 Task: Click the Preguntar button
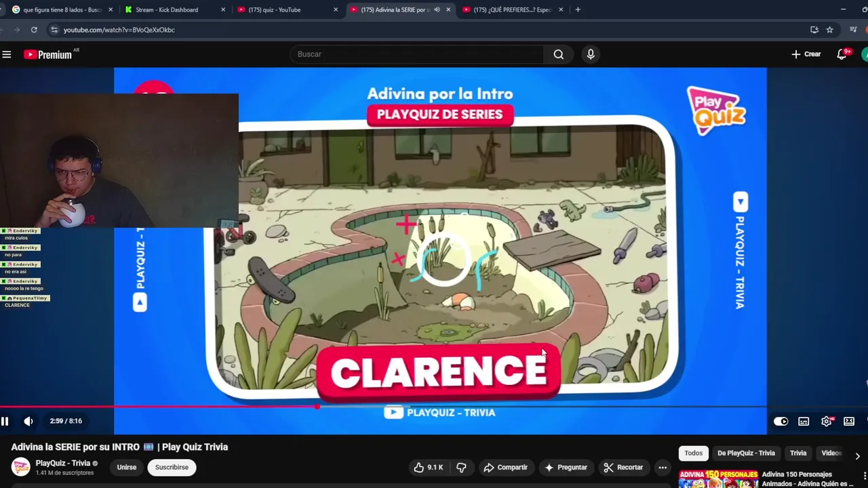(x=565, y=467)
